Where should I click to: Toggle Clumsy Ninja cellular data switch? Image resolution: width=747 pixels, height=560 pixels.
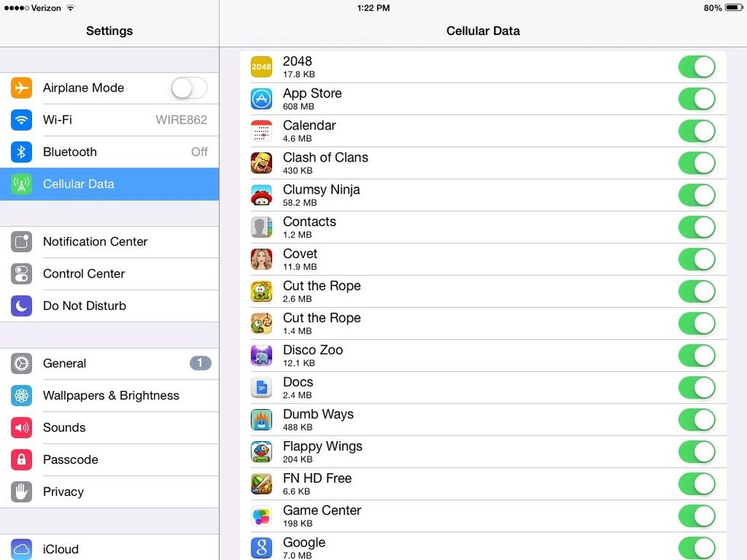pyautogui.click(x=697, y=195)
